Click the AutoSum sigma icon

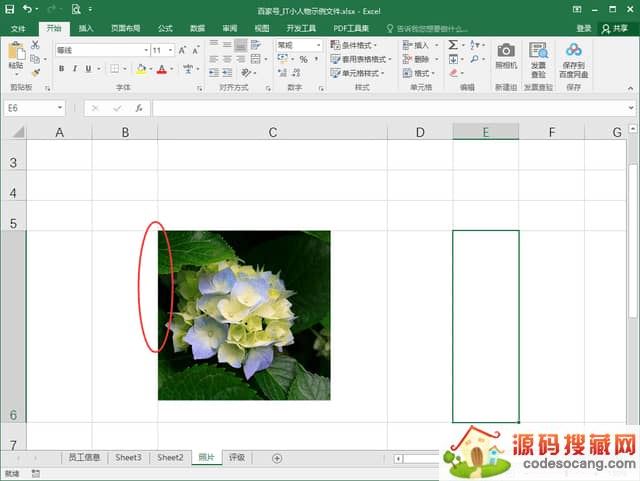[453, 45]
